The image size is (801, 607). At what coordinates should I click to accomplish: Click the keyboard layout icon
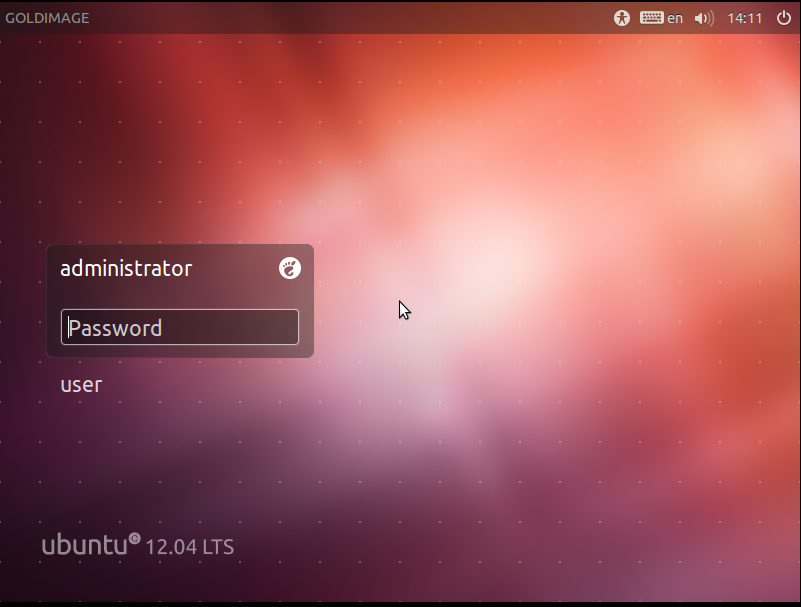tap(651, 18)
